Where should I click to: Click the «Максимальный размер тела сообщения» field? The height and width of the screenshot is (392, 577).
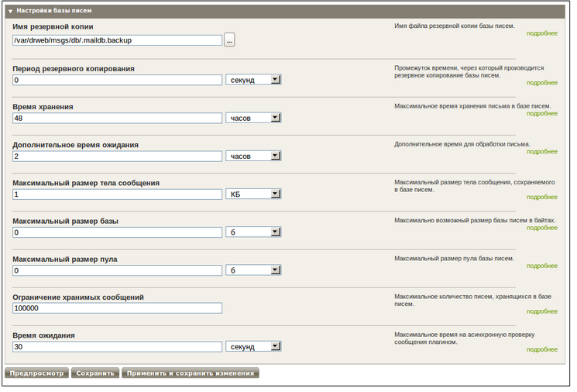tap(118, 194)
